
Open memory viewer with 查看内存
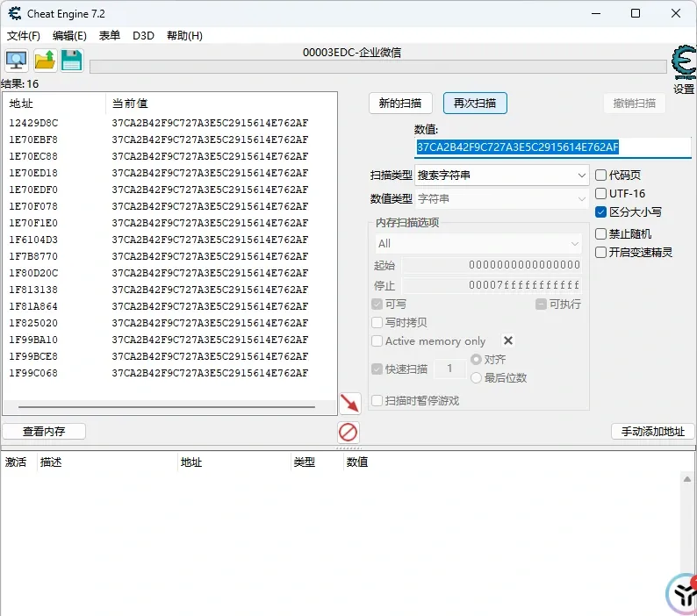click(x=44, y=431)
